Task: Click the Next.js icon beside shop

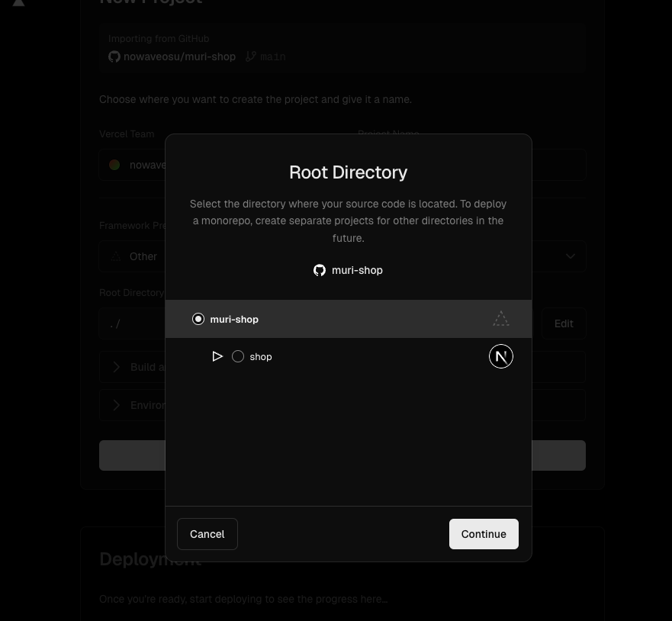Action: (x=500, y=356)
